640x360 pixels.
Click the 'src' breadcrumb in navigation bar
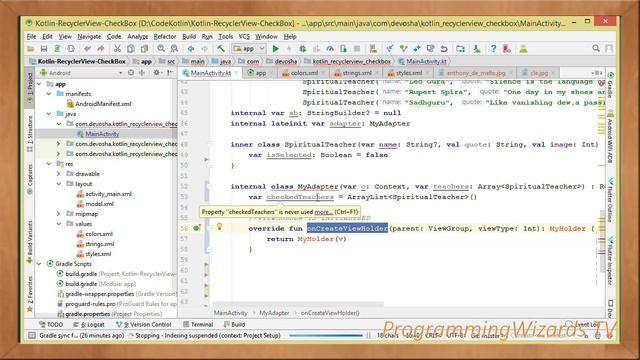167,62
